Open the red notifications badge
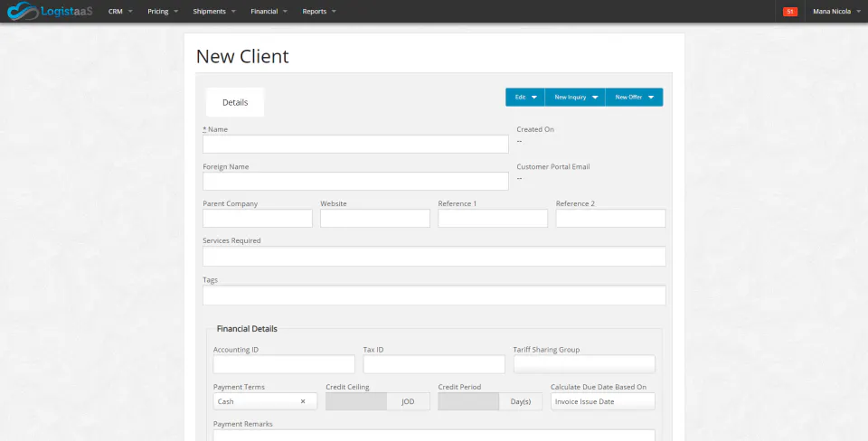868x441 pixels. (790, 11)
